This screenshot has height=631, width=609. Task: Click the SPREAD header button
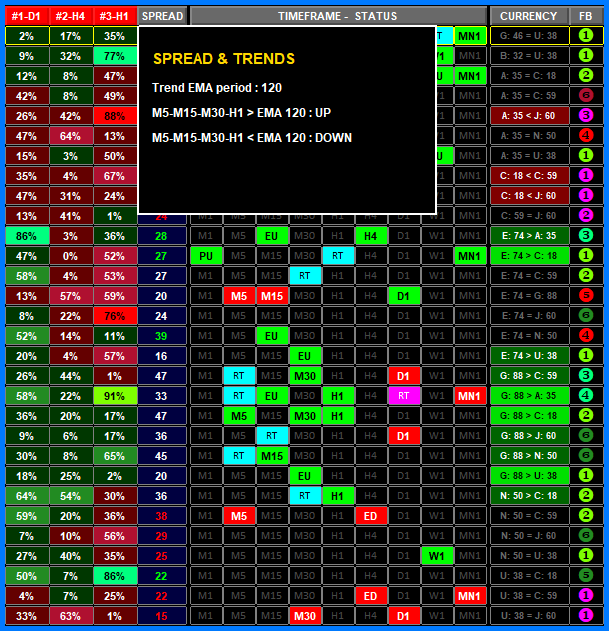coord(161,16)
